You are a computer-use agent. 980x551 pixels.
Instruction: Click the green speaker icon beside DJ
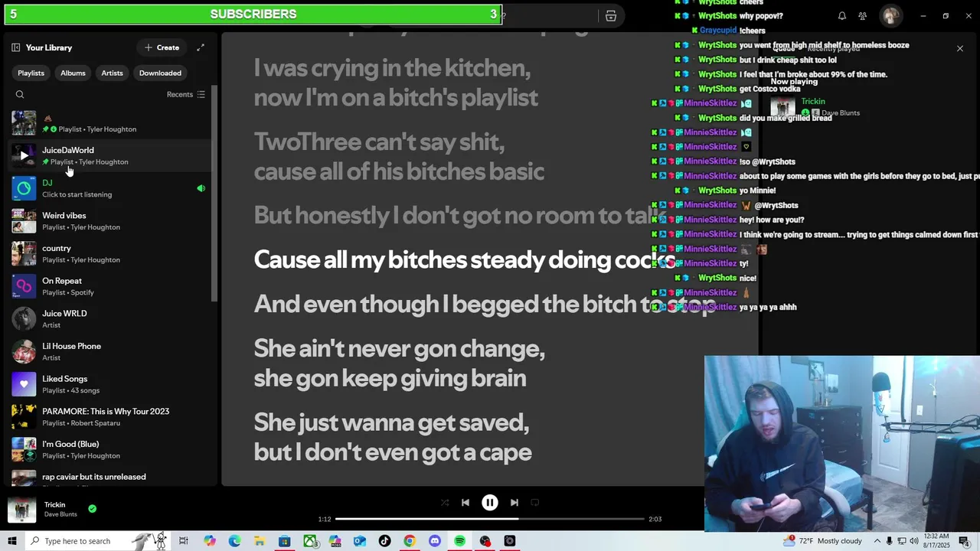201,188
